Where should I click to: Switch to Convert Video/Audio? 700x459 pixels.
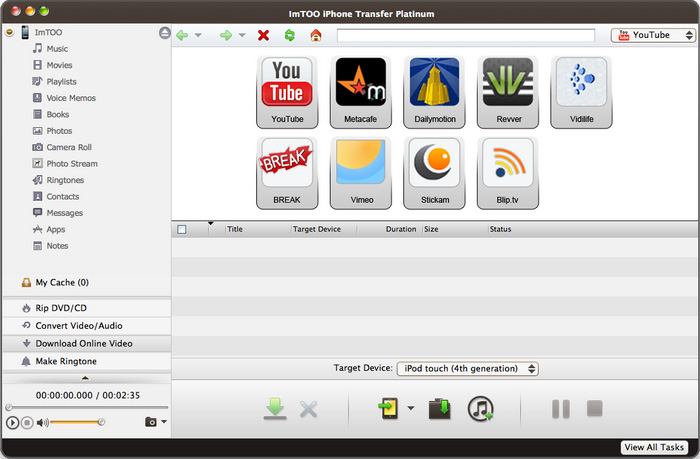87,326
